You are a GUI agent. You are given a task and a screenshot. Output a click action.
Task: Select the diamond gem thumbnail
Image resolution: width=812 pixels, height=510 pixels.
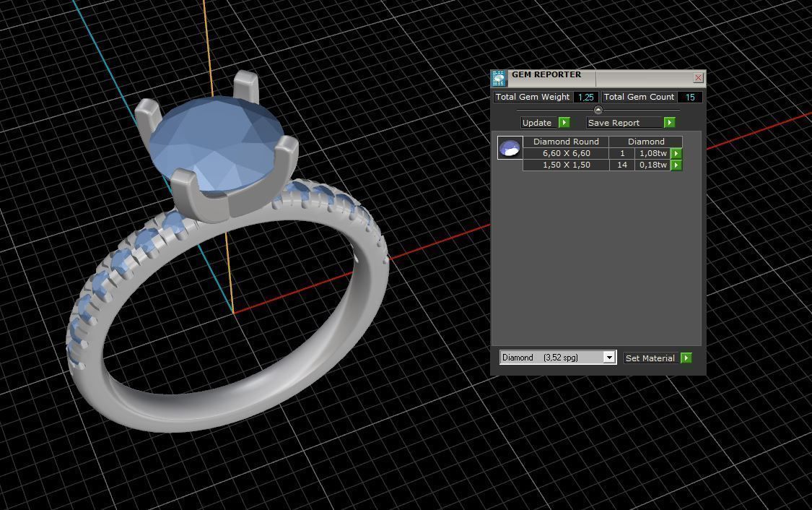(x=510, y=148)
